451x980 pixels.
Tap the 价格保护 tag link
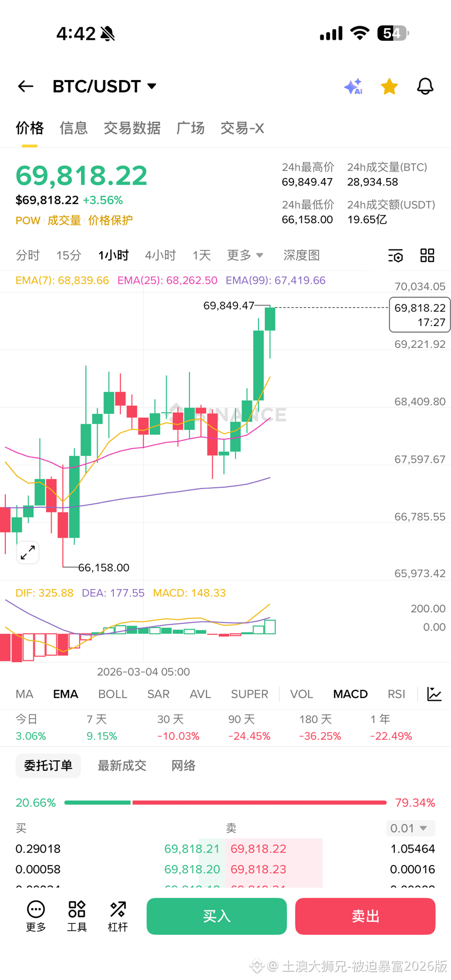(111, 220)
